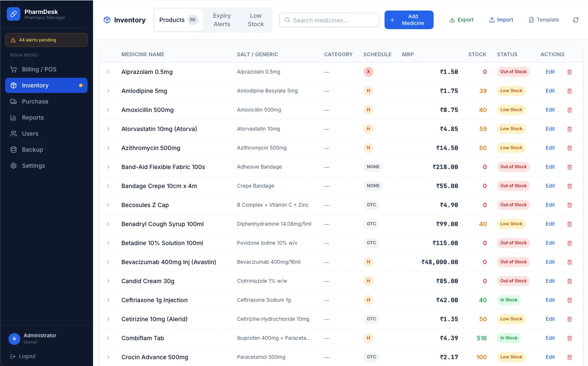
Task: Open the 44 alerts pending banner
Action: 46,40
